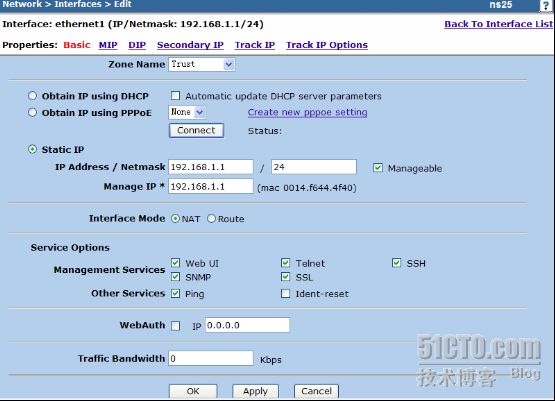Focus the Netmask field showing 24

point(314,167)
